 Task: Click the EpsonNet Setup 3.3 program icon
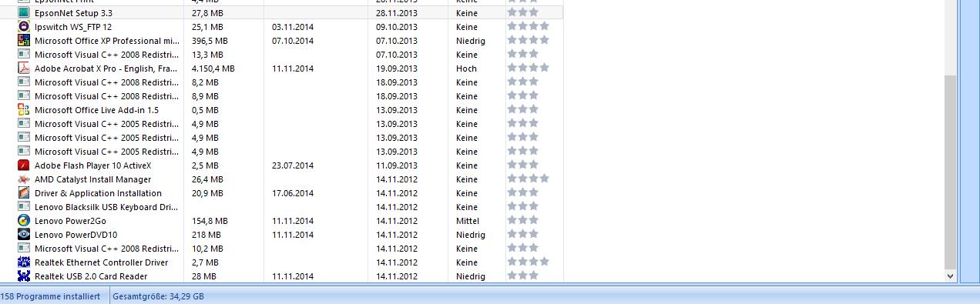24,13
